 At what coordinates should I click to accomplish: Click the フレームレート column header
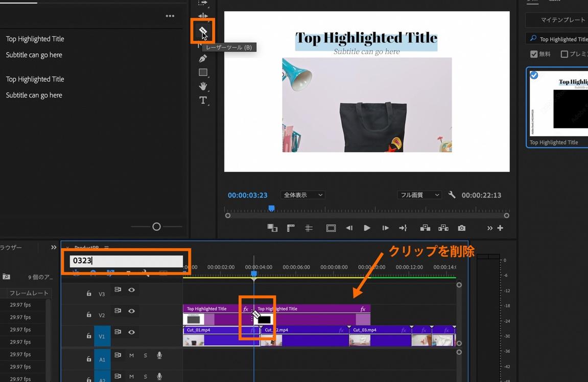pyautogui.click(x=29, y=293)
